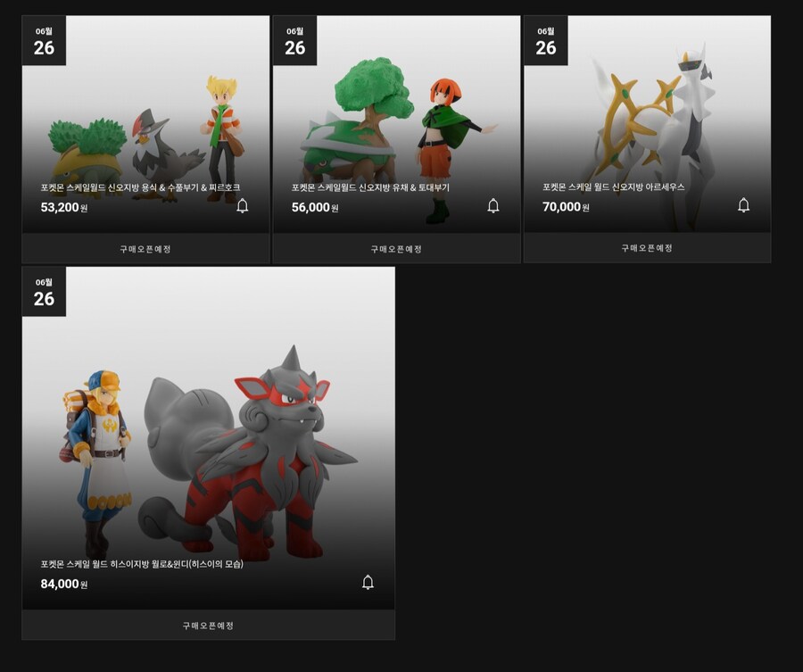Click bell icon on the 84,000원 윌로&윈디 card
The width and height of the screenshot is (803, 672).
(368, 583)
